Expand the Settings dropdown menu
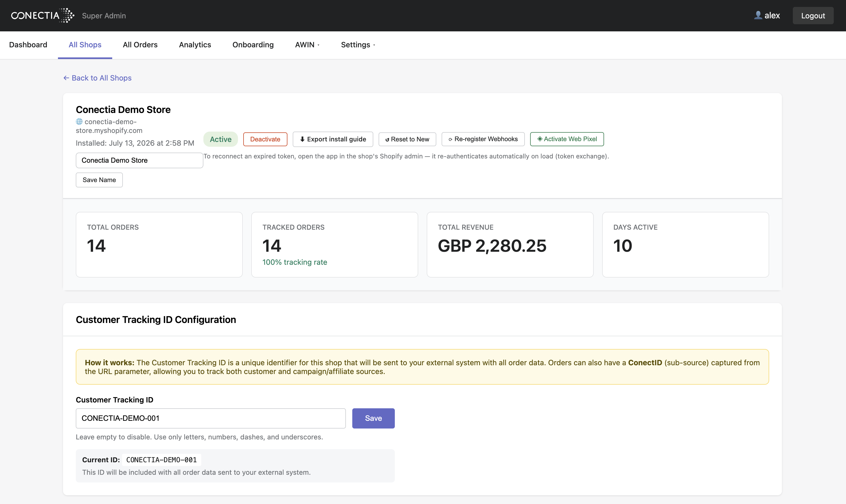 point(358,45)
